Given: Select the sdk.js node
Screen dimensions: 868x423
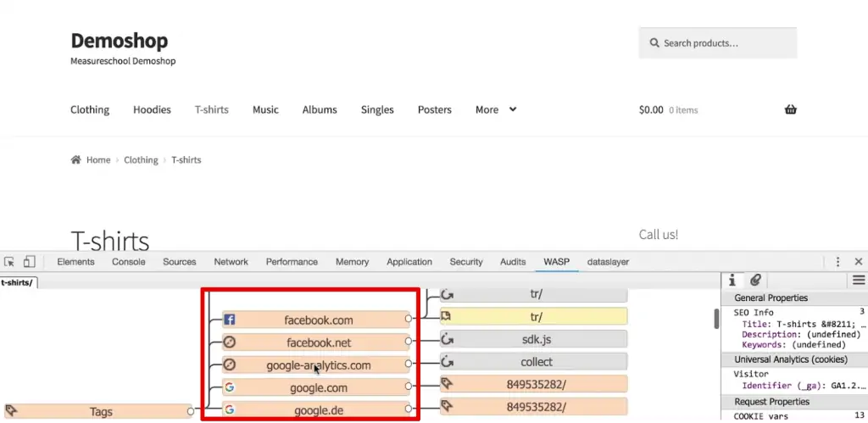Looking at the screenshot, I should (534, 339).
